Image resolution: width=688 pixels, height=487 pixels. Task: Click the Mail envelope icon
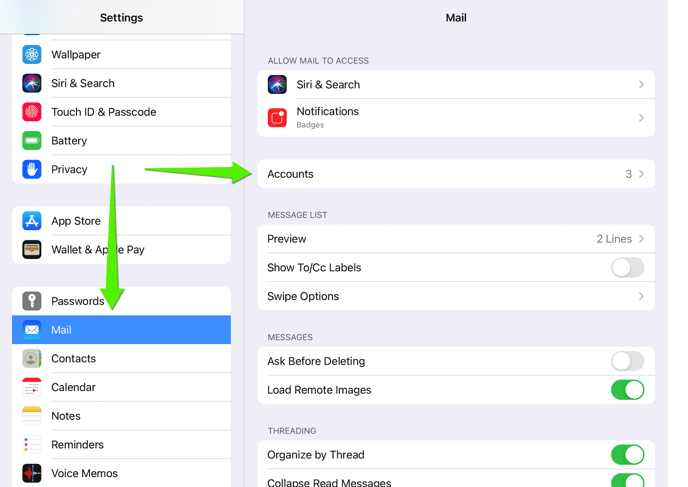(32, 329)
